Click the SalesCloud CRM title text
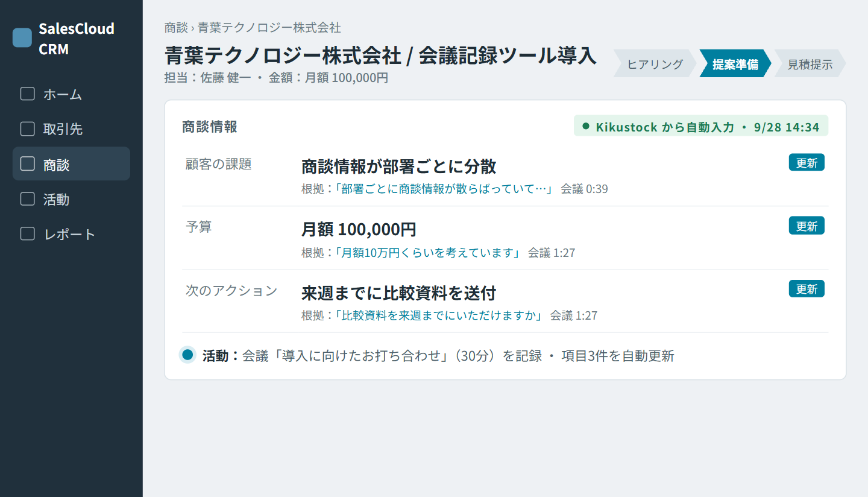868x497 pixels. (77, 39)
